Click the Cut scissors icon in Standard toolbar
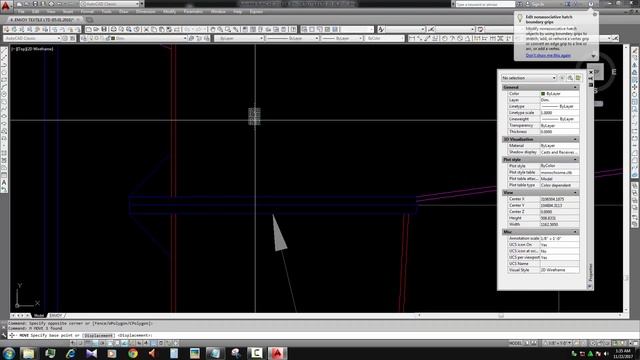The image size is (640, 360). coord(146,29)
